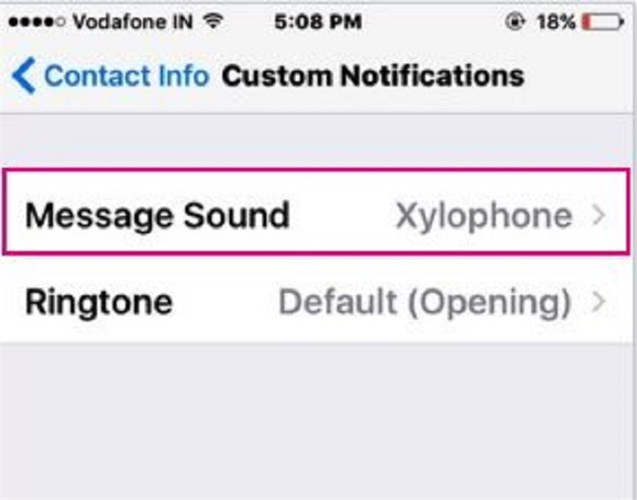Tap empty gray area below Ringtone

coord(318,421)
